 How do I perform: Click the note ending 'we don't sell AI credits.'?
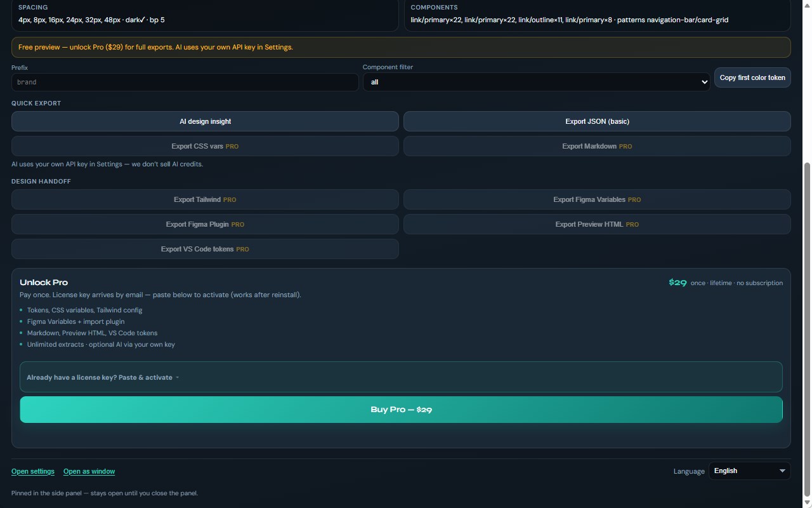tap(107, 164)
